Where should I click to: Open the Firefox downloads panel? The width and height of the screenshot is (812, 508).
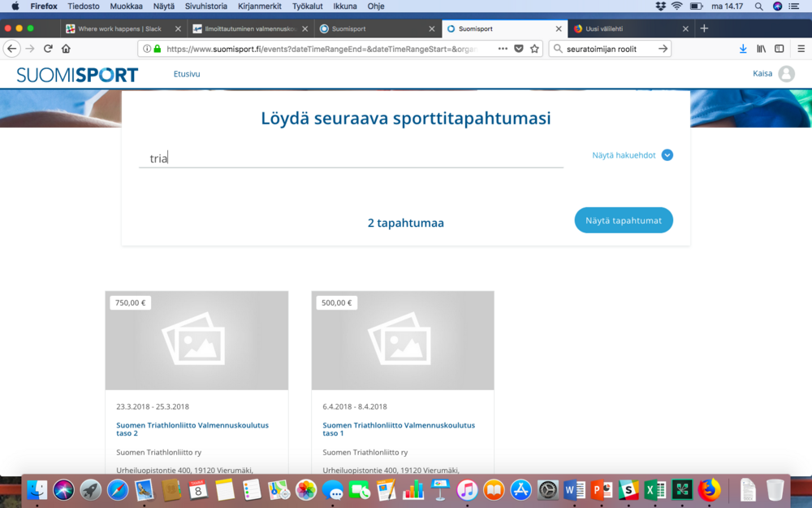tap(743, 49)
